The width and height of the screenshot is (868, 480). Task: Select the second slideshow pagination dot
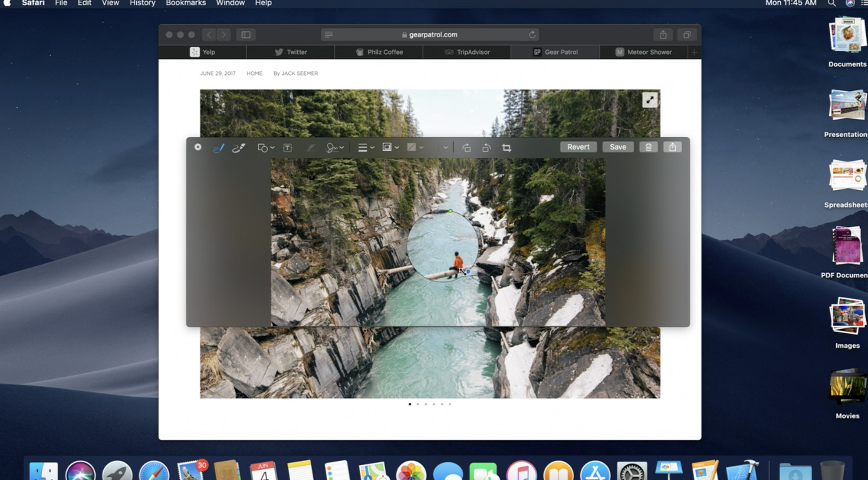(x=418, y=404)
